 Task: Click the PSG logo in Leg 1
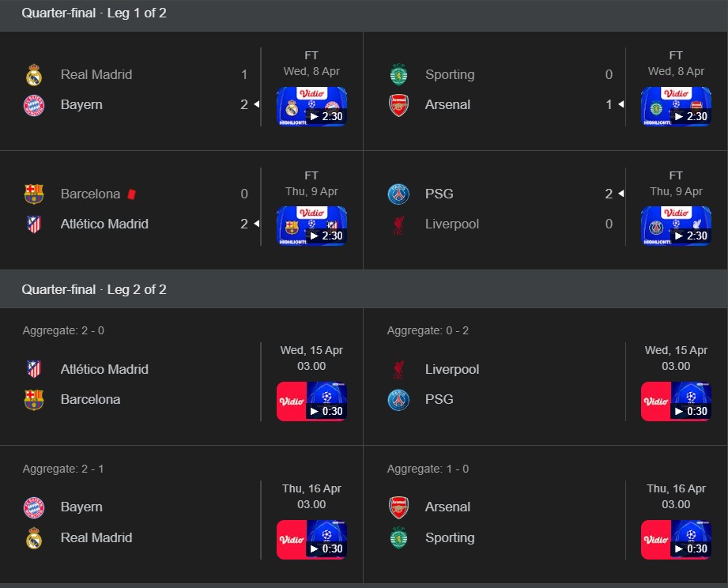398,194
